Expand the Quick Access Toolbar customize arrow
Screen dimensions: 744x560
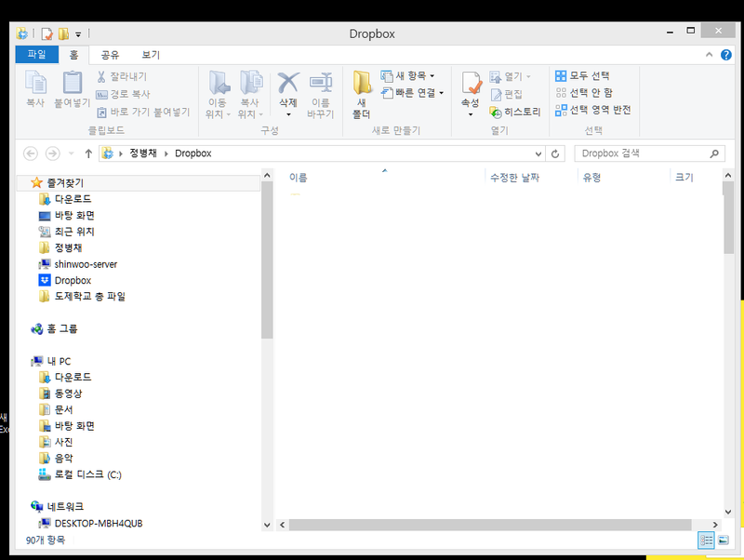pyautogui.click(x=78, y=34)
